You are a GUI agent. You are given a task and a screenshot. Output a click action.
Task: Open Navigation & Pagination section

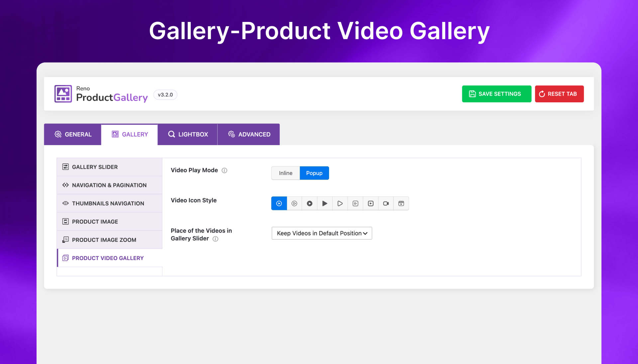[x=110, y=185]
